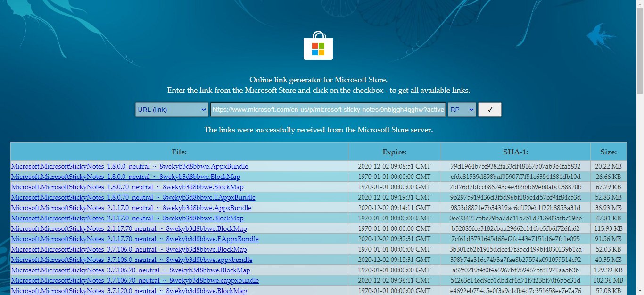The height and width of the screenshot is (295, 644).
Task: Select expire time '2020-12-02 09:14:11 GMT'
Action: point(395,208)
